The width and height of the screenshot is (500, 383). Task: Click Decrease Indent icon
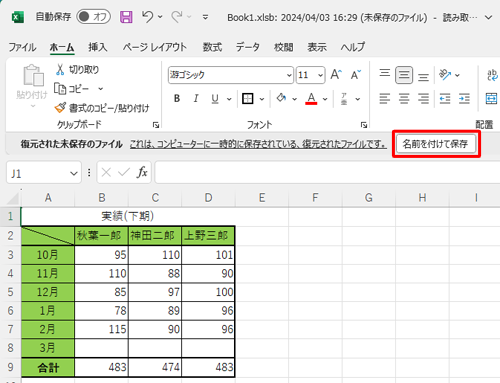tap(445, 99)
